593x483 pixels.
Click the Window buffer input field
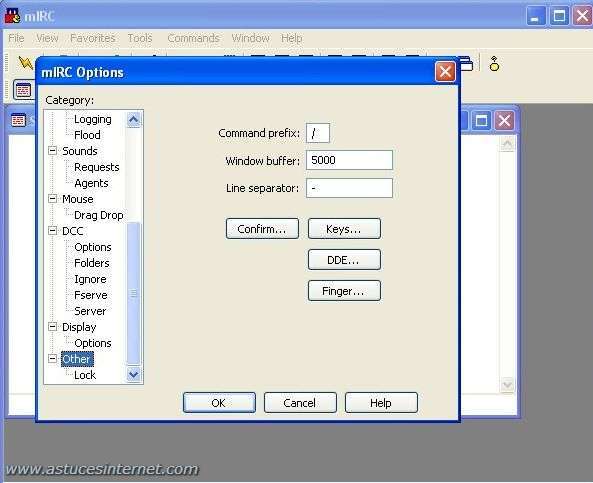click(349, 160)
